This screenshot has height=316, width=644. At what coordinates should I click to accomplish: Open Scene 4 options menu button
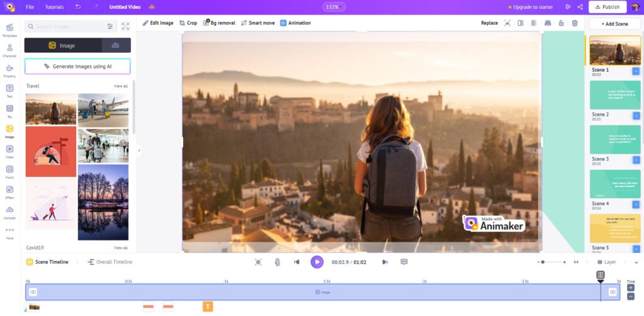636,204
